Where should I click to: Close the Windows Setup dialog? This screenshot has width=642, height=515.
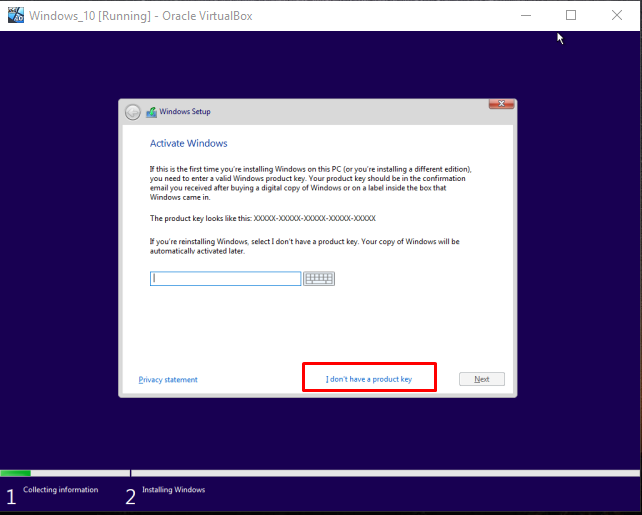point(501,104)
